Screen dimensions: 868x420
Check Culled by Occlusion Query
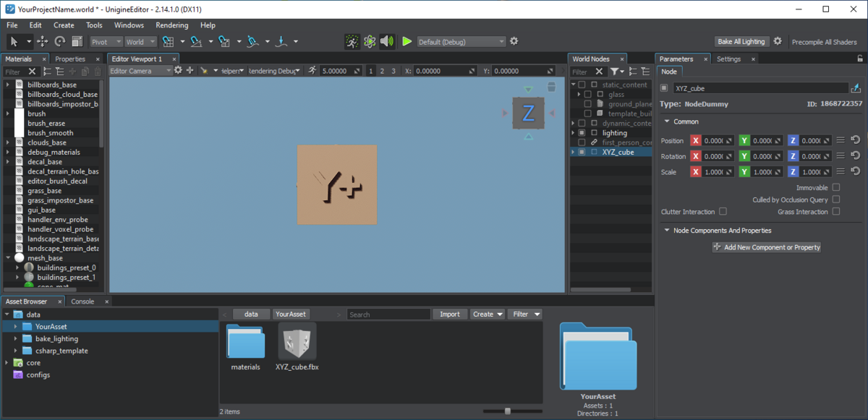[836, 200]
